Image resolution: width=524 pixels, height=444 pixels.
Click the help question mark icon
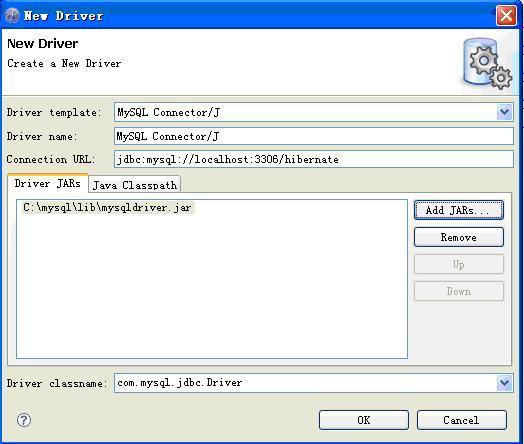[x=24, y=420]
